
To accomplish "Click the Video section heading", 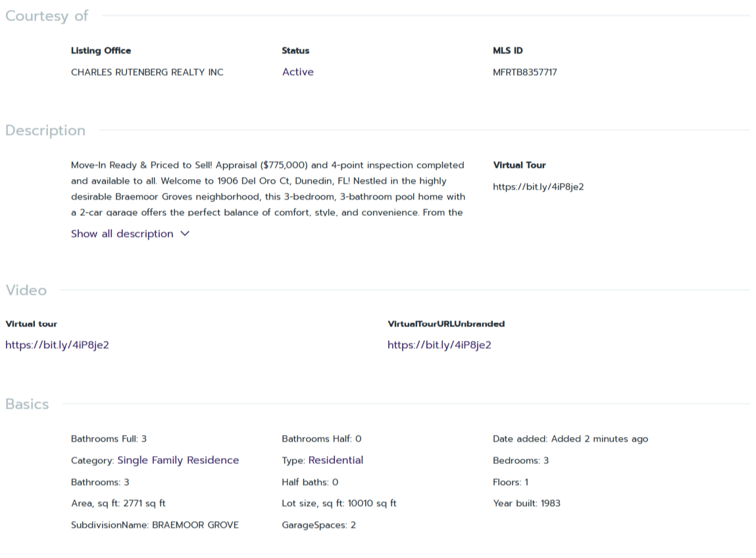I will tap(26, 290).
